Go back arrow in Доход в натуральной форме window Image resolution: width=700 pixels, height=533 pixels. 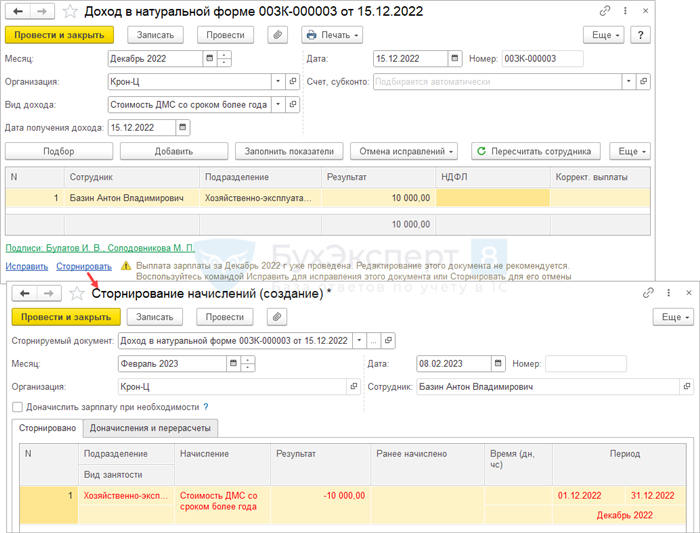[18, 12]
